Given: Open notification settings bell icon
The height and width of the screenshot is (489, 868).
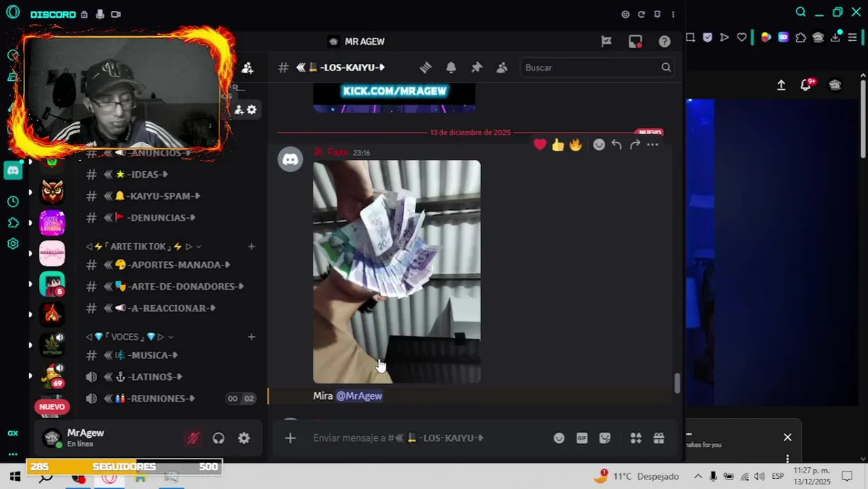Looking at the screenshot, I should (451, 67).
